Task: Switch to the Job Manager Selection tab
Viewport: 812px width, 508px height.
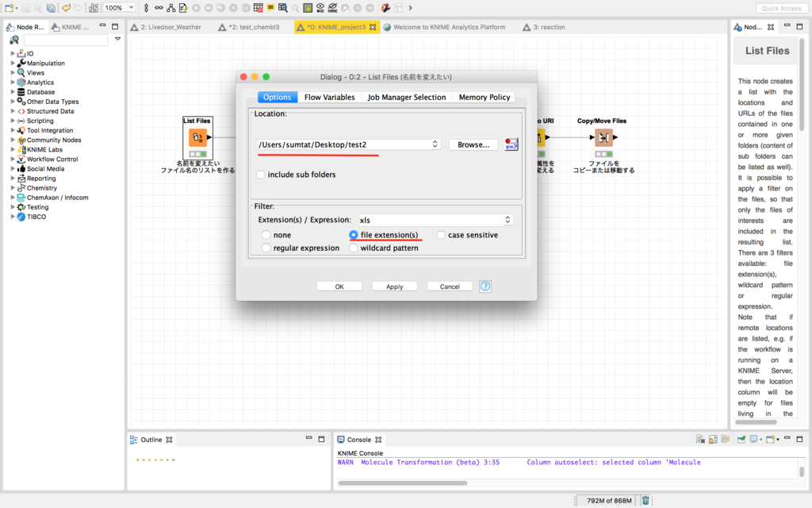Action: [x=407, y=97]
